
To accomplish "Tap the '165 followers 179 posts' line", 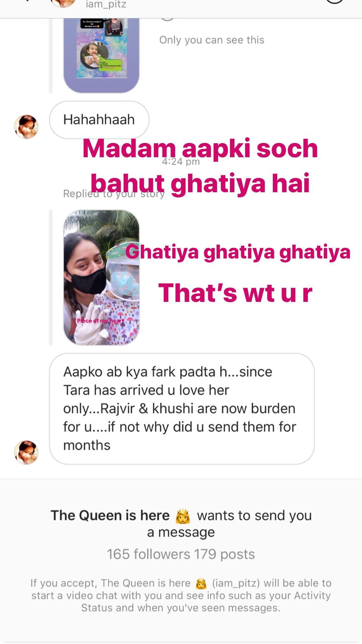I will point(181,554).
